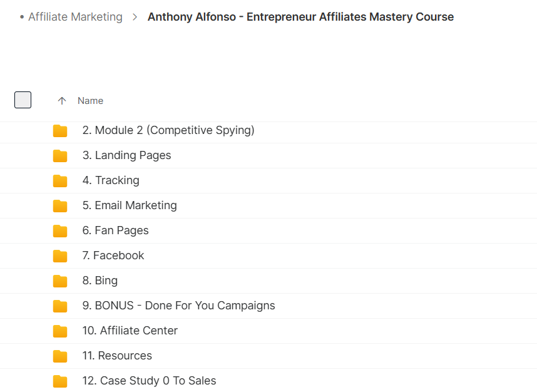
Task: Click the breadcrumb chevron after Affiliate Marketing
Action: pos(135,17)
